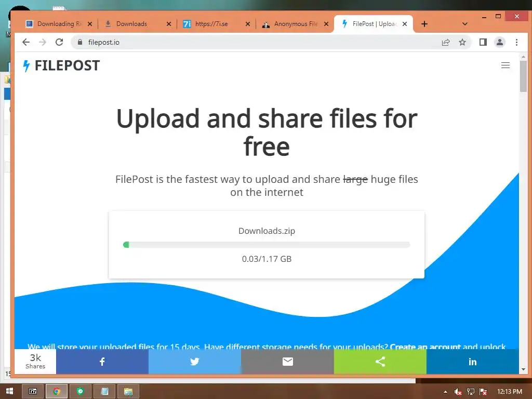532x399 pixels.
Task: Close the Downloads tab
Action: 169,24
